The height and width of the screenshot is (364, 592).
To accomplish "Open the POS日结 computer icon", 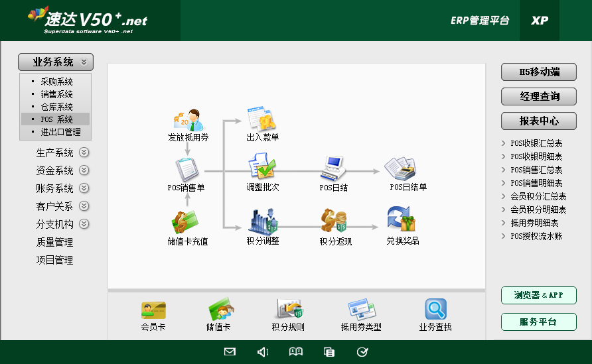I will click(x=333, y=168).
